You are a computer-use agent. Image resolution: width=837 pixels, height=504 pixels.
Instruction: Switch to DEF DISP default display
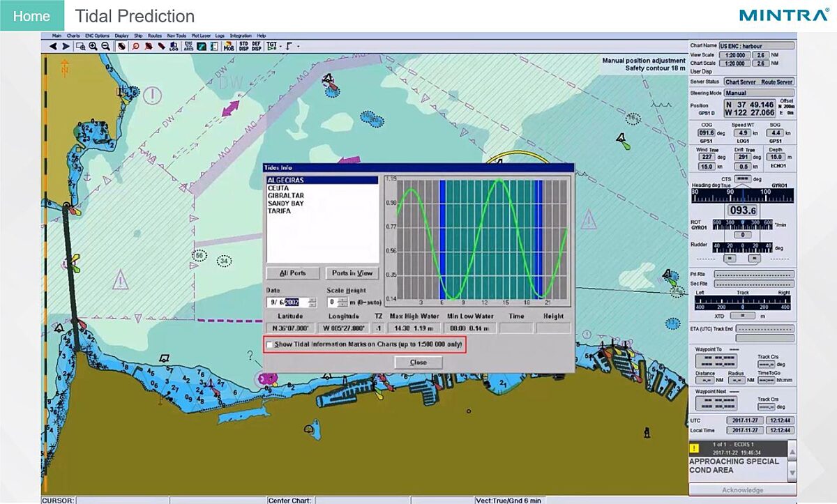[257, 46]
